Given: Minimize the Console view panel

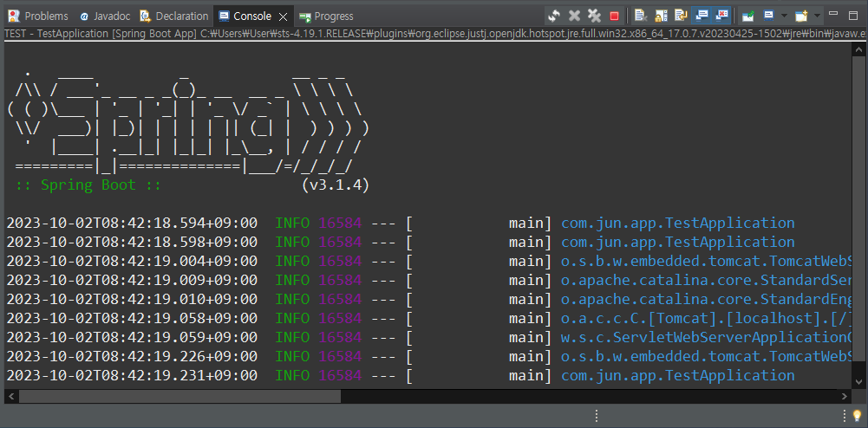Looking at the screenshot, I should click(x=835, y=14).
